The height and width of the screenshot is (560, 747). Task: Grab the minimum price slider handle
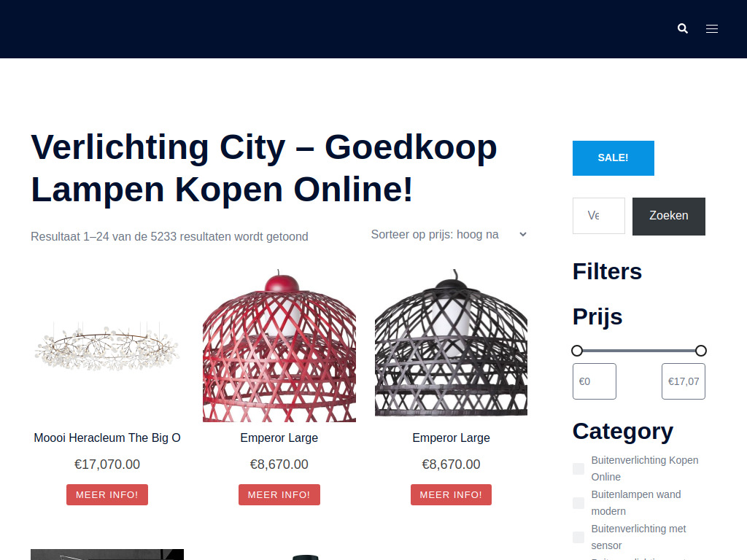pos(577,351)
